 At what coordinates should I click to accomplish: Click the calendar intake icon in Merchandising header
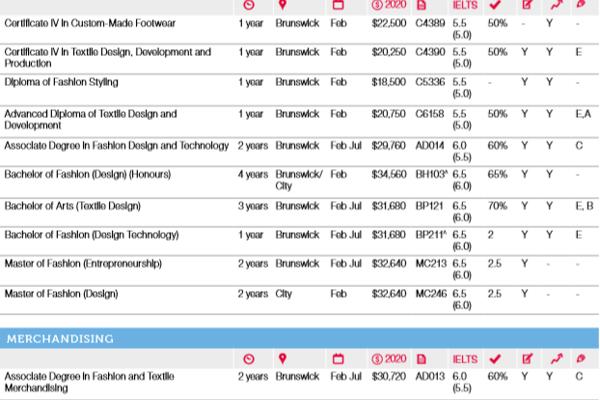pos(338,359)
